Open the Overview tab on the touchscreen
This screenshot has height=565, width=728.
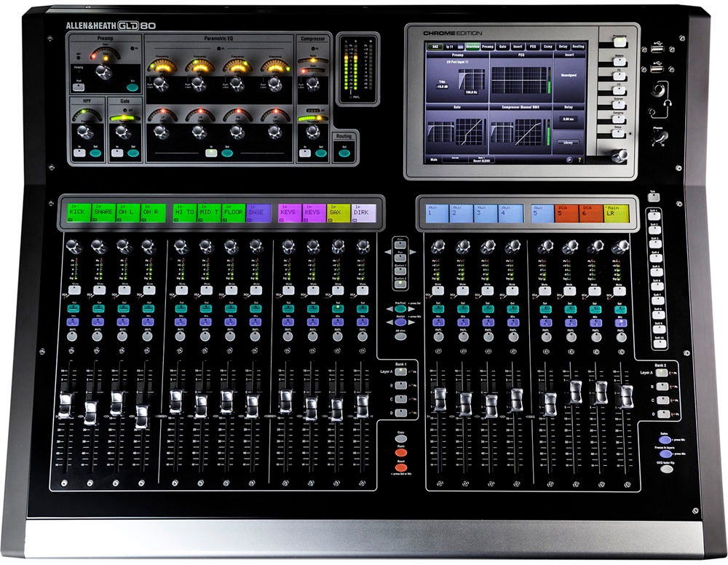tap(472, 47)
